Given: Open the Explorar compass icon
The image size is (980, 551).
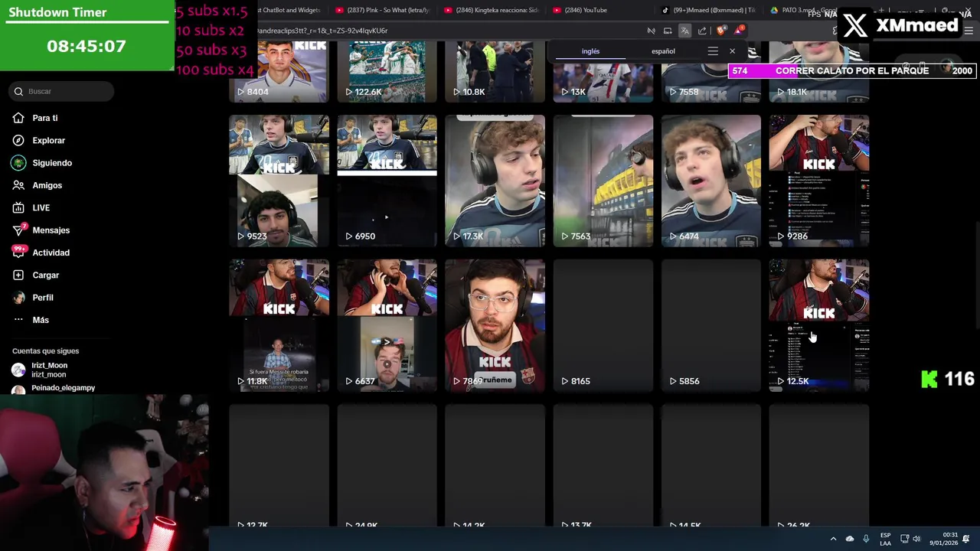Looking at the screenshot, I should click(18, 141).
